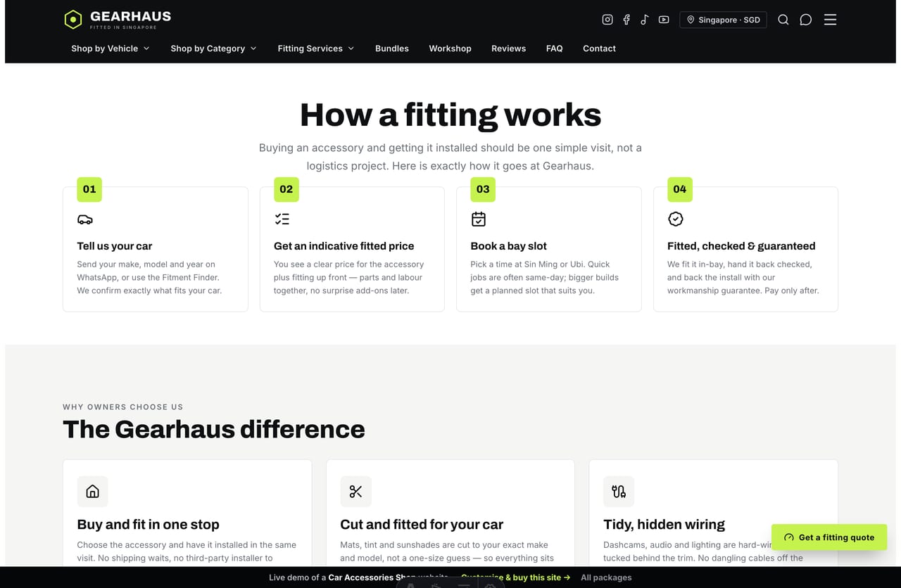Click the cable plug icon above Tidy wiring

(x=619, y=492)
